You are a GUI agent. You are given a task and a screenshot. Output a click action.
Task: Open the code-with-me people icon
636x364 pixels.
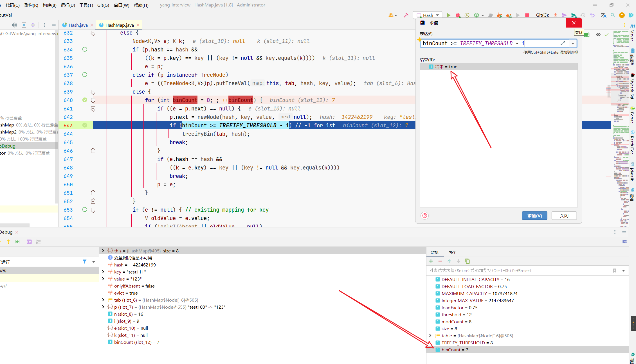click(x=393, y=15)
